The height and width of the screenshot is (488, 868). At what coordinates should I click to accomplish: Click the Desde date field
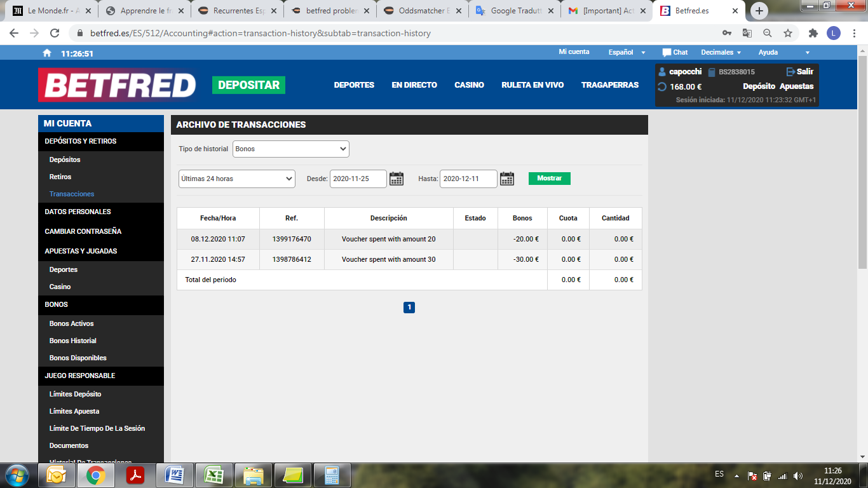click(x=358, y=179)
